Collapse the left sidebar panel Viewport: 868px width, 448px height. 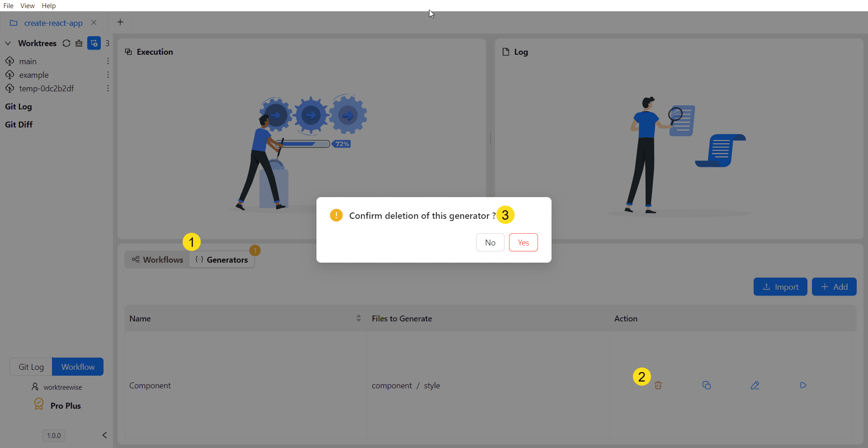click(104, 435)
